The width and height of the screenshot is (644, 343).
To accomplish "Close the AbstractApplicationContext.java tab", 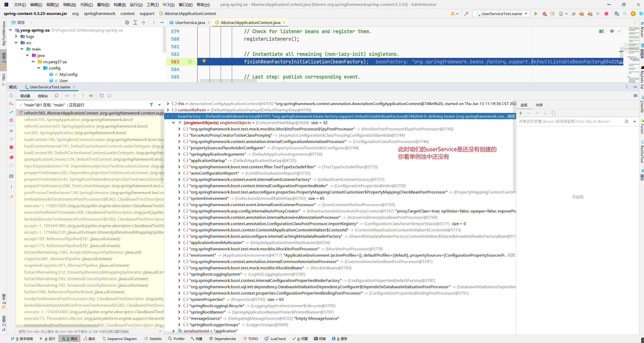I will click(284, 22).
